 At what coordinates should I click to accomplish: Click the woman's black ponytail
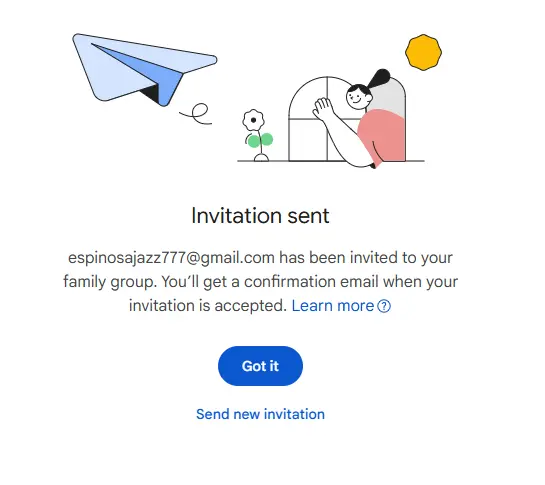pyautogui.click(x=379, y=78)
